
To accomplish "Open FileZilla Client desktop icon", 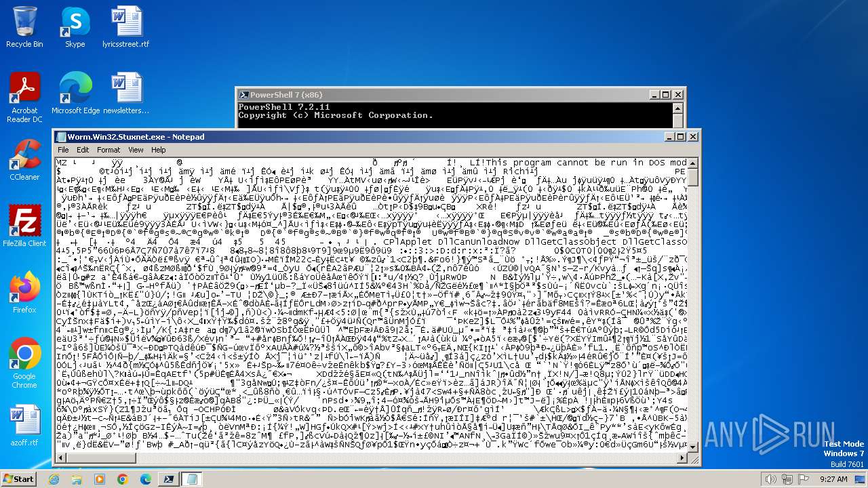I will click(24, 226).
